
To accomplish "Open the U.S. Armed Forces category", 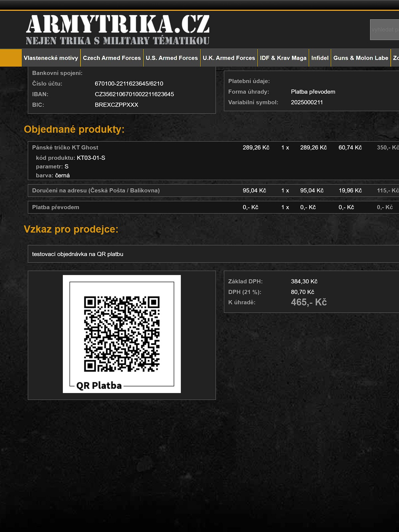I will pos(172,58).
